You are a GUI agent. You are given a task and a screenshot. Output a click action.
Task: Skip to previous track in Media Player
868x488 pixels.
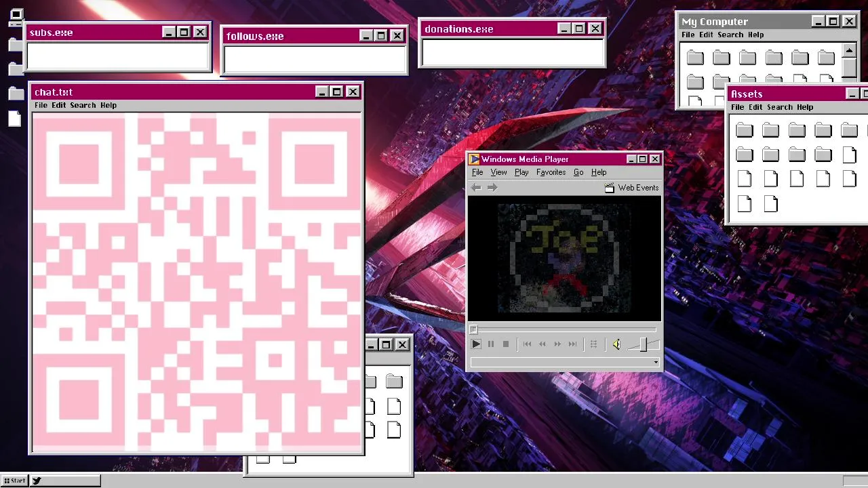[x=528, y=344]
